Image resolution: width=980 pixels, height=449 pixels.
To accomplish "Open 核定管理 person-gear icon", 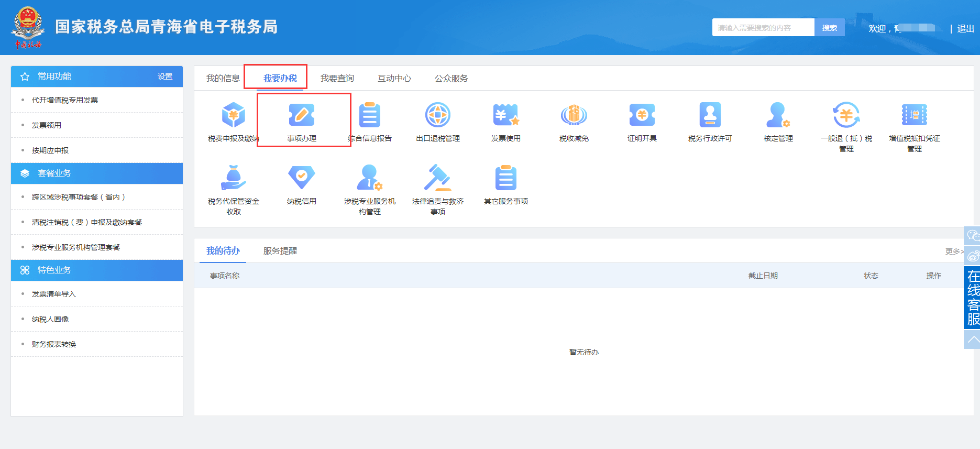I will click(x=778, y=115).
